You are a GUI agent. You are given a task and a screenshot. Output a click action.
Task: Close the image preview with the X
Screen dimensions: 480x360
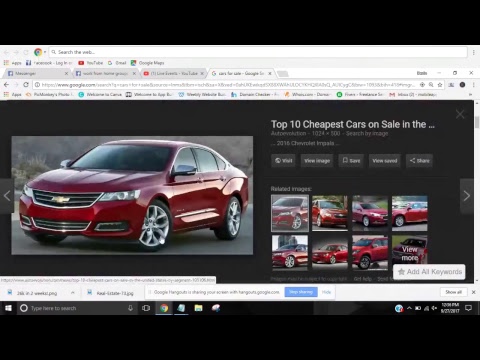click(460, 114)
